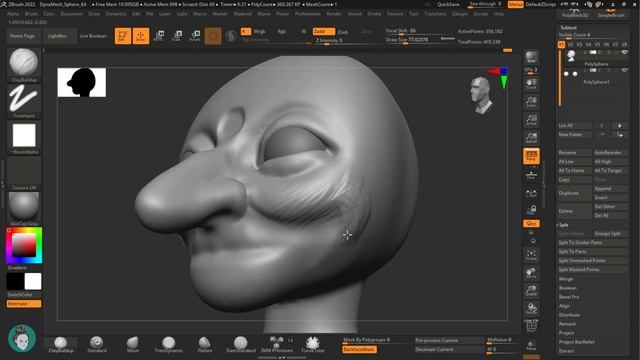The image size is (640, 360).
Task: Pick the DamStandard brush
Action: [x=241, y=345]
